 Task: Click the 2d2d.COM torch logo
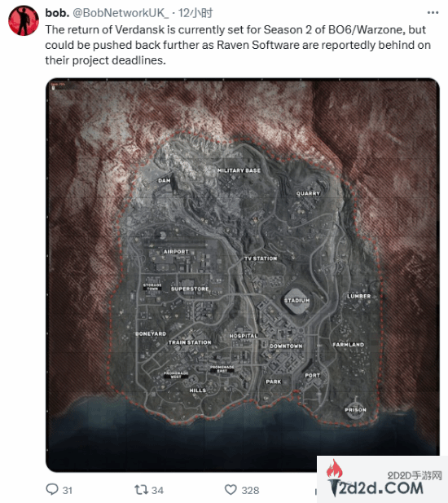click(x=334, y=478)
